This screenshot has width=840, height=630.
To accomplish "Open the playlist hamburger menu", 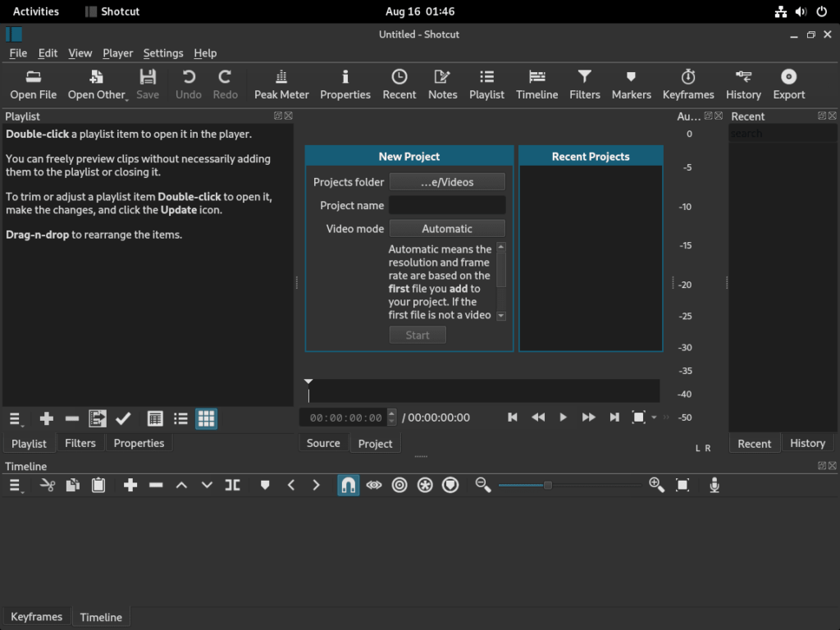I will [16, 419].
